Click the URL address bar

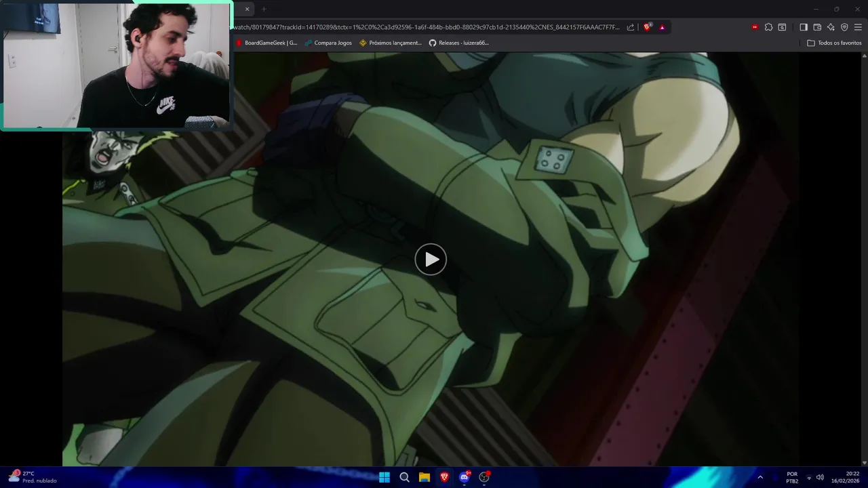(427, 27)
